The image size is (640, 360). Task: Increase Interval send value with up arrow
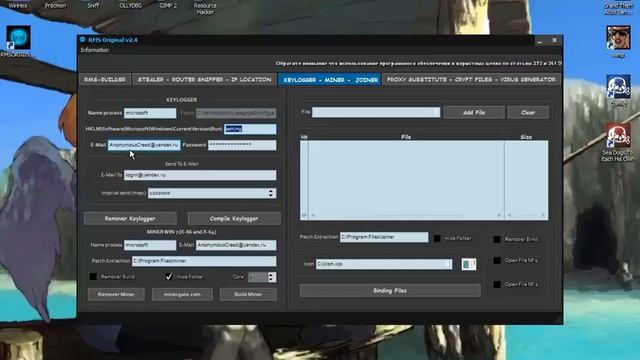271,191
